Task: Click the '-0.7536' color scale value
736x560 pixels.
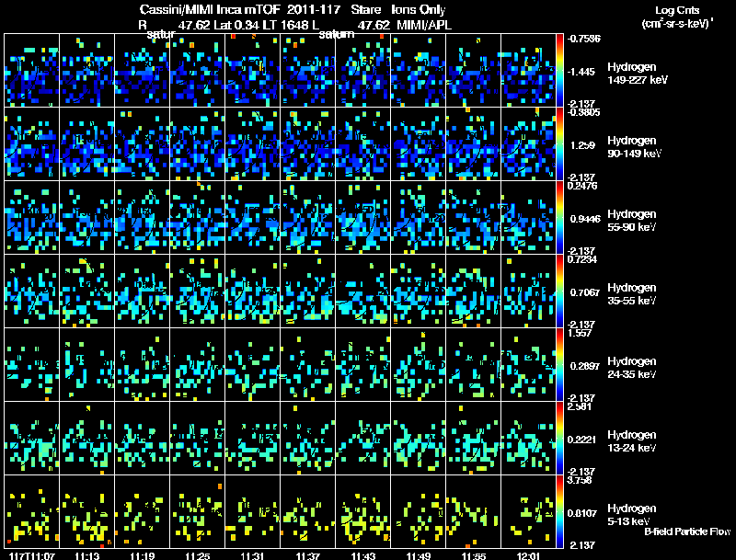Action: 584,39
